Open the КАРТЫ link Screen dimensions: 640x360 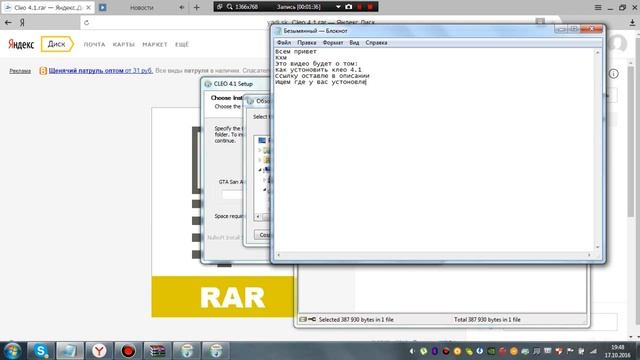124,44
